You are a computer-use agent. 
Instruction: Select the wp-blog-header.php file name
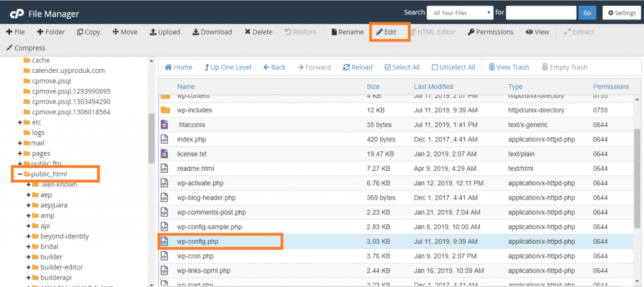pos(206,198)
